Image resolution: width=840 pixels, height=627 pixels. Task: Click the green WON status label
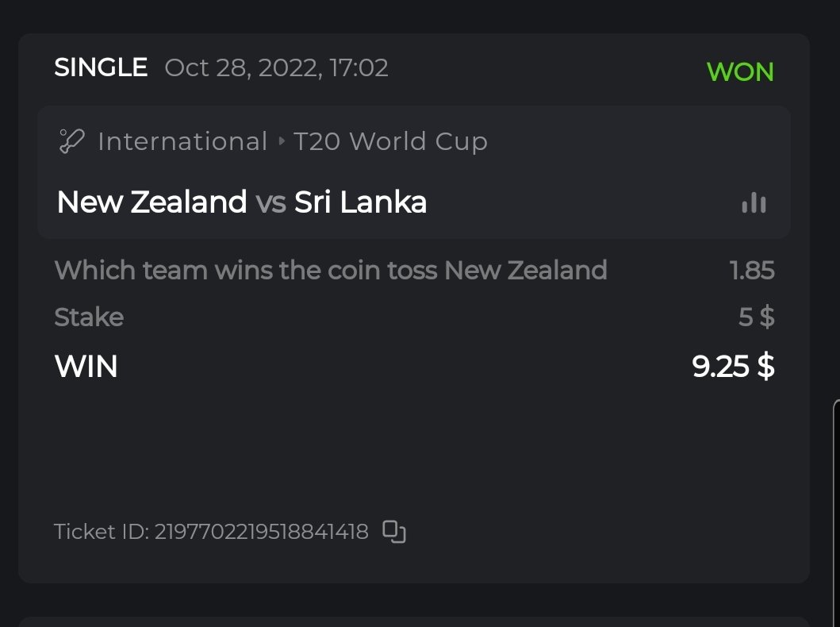pos(739,72)
